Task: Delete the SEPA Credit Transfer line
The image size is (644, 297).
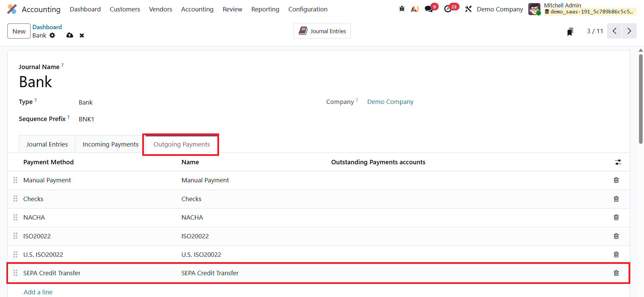Action: click(616, 273)
